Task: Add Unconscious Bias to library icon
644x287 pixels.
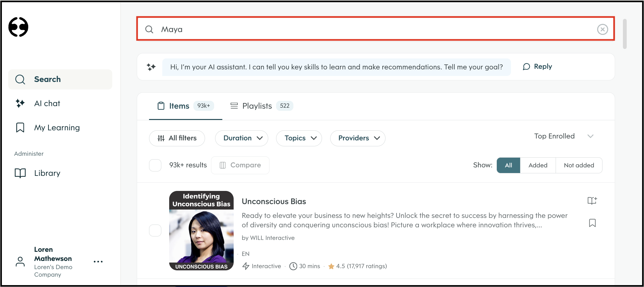Action: pyautogui.click(x=592, y=201)
